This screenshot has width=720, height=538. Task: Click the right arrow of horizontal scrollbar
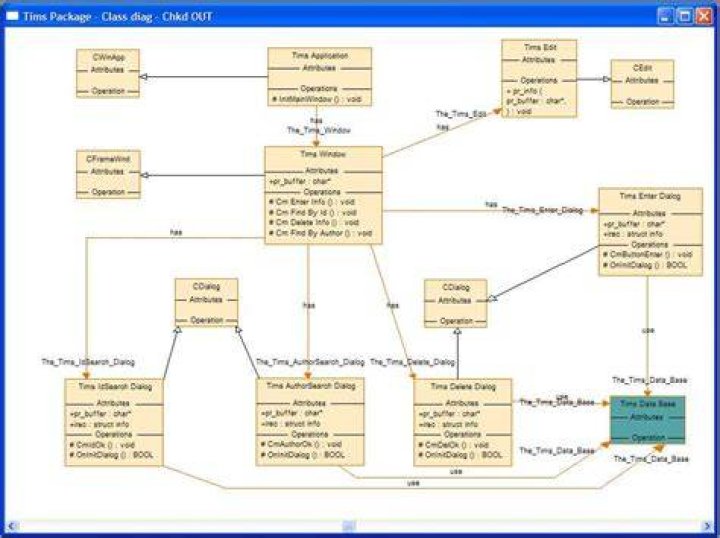708,526
